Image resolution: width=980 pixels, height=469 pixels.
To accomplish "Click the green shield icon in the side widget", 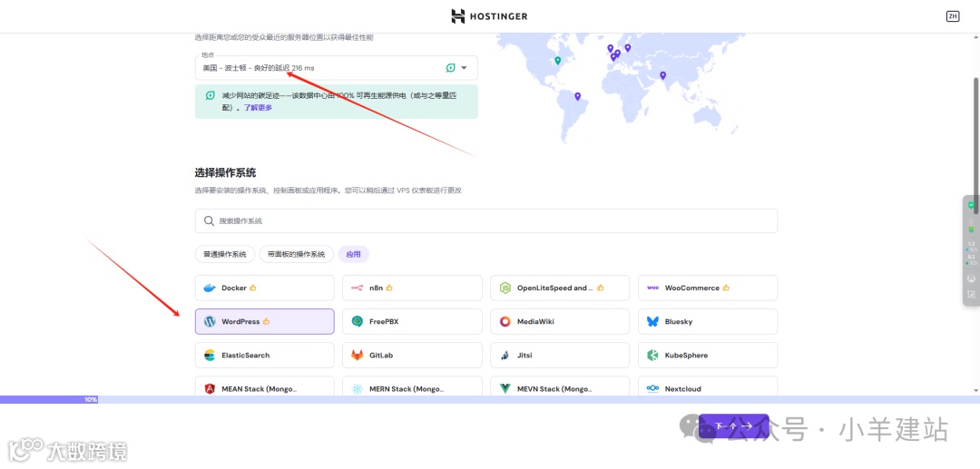I will coord(971,205).
